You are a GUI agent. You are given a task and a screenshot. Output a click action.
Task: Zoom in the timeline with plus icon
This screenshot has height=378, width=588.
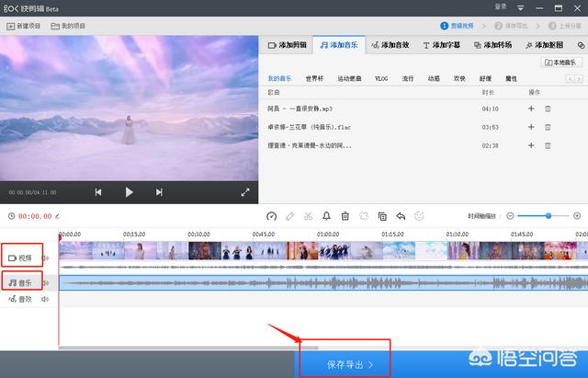pyautogui.click(x=577, y=216)
